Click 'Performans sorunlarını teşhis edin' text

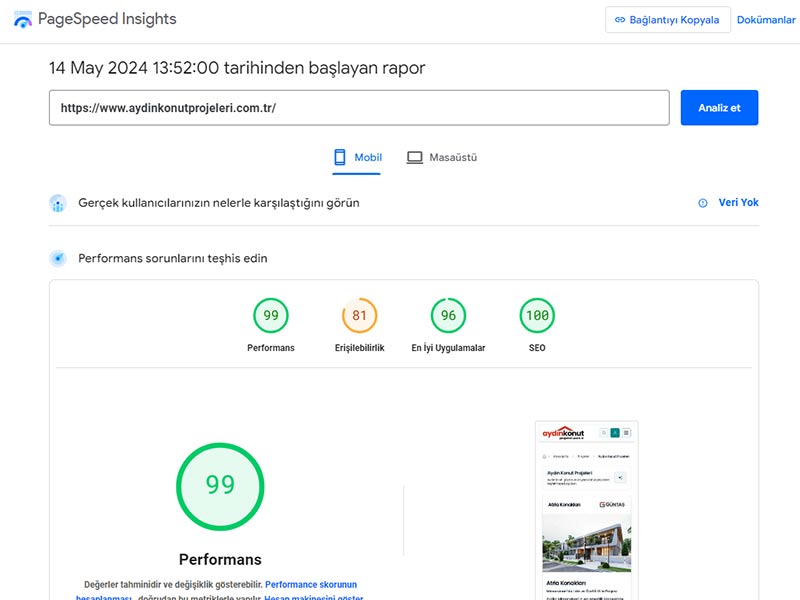tap(172, 259)
